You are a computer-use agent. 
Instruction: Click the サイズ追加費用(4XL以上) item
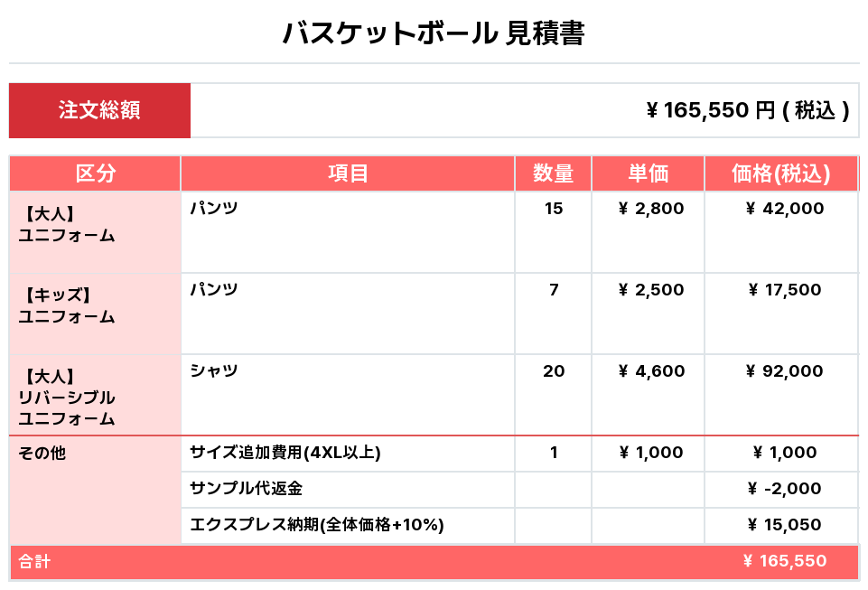[285, 453]
